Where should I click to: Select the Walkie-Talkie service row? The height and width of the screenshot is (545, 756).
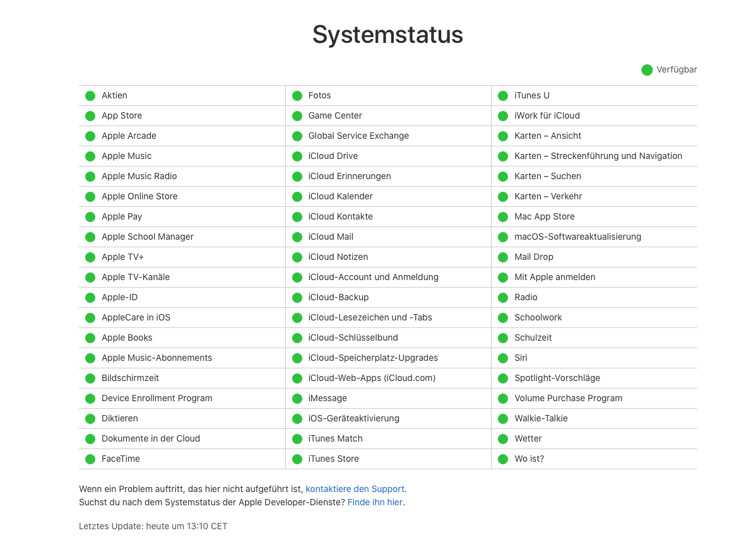point(541,419)
